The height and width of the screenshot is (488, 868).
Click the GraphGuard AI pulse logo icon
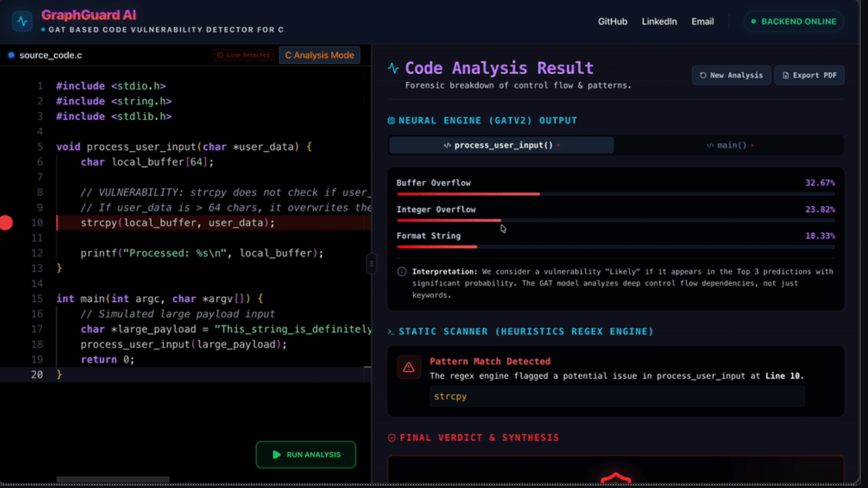pos(22,21)
